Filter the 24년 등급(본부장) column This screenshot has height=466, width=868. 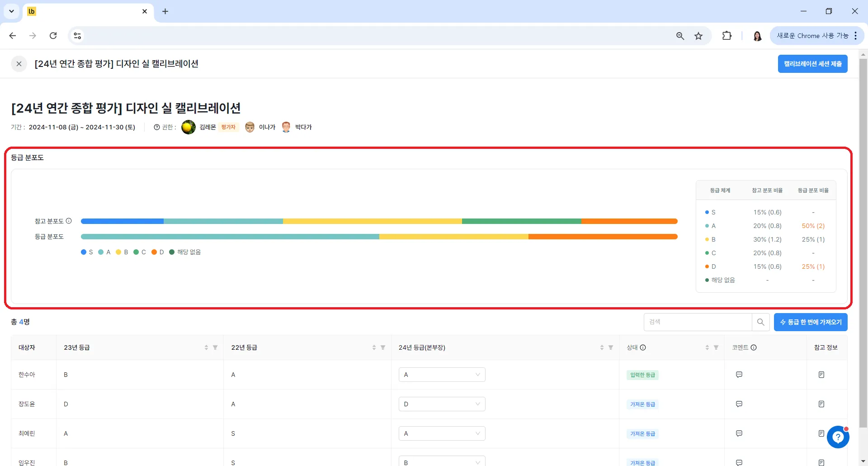pyautogui.click(x=611, y=347)
